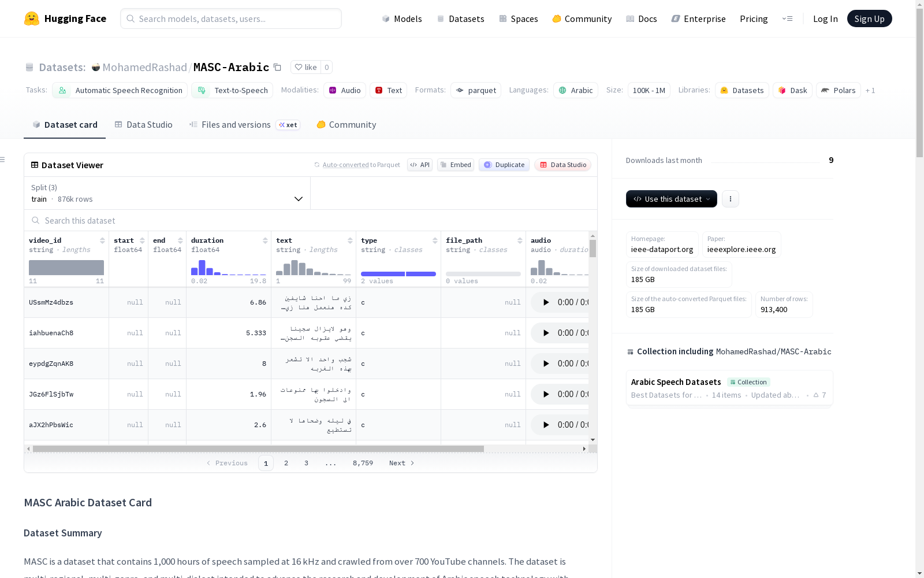The width and height of the screenshot is (924, 578).
Task: Sort by the duration column
Action: (265, 240)
